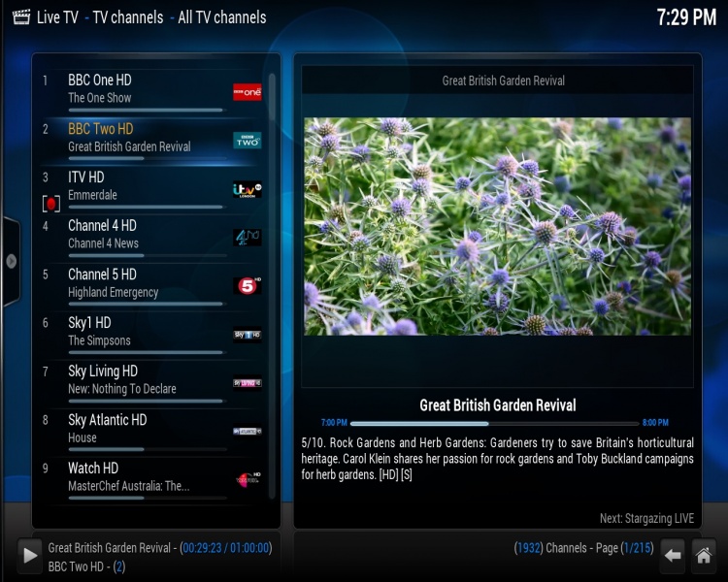Click the Channel 5 HD logo

247,285
